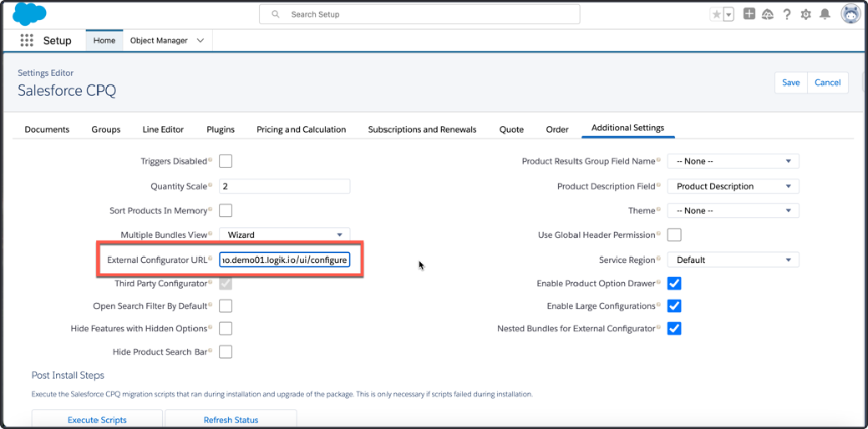The image size is (868, 429).
Task: Click the Favorites star icon
Action: [716, 15]
